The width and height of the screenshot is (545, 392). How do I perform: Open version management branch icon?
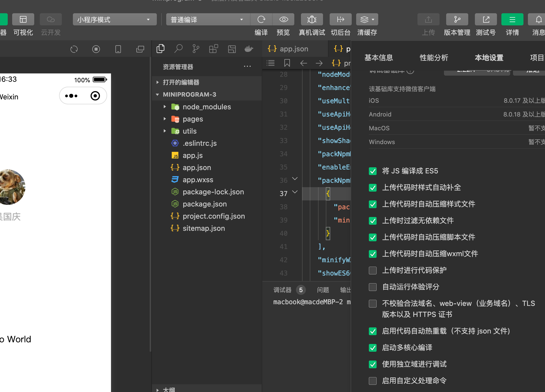[x=457, y=20]
